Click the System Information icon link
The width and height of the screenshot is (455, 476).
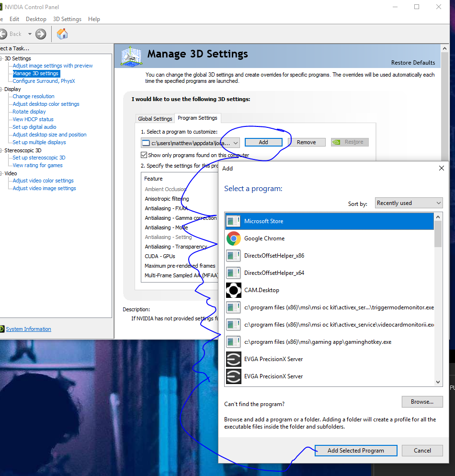tap(2, 329)
